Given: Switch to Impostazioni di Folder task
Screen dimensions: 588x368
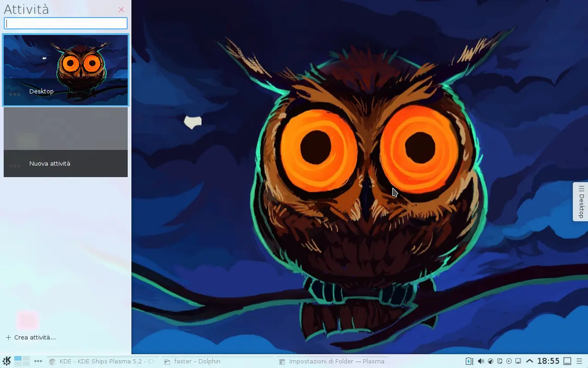Looking at the screenshot, I should point(332,362).
